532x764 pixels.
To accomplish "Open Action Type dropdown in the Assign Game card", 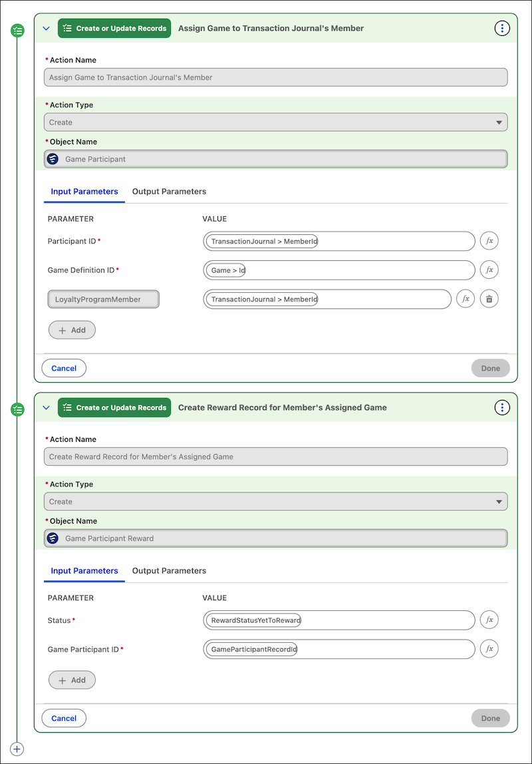I will [275, 122].
